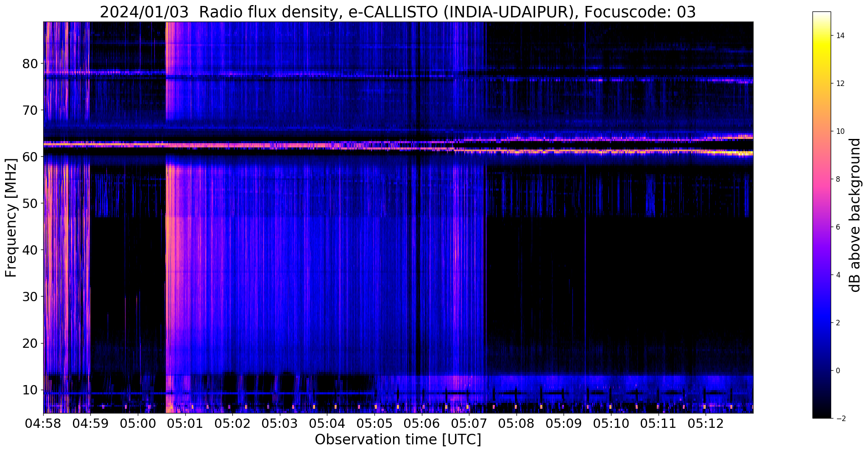Click the spectrogram plot area

click(x=398, y=217)
